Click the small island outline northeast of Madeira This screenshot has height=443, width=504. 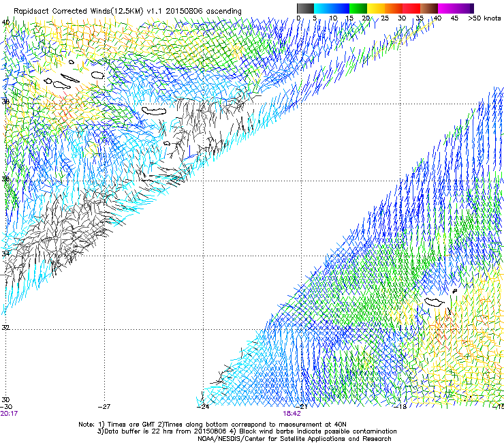tap(454, 291)
